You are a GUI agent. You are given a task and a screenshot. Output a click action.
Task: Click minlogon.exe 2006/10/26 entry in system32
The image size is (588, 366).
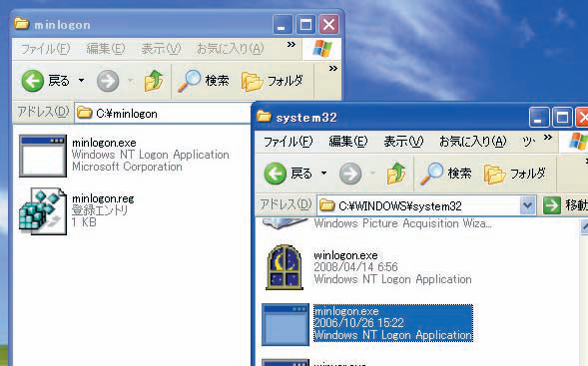393,323
